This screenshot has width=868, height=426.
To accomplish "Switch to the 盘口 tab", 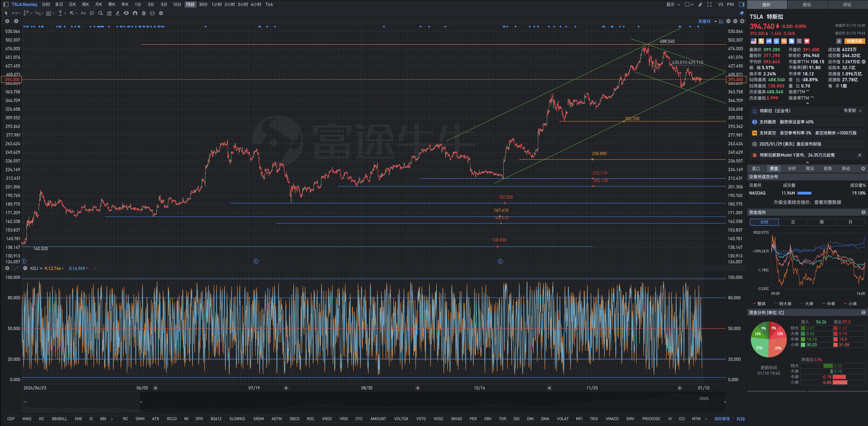I will [756, 169].
